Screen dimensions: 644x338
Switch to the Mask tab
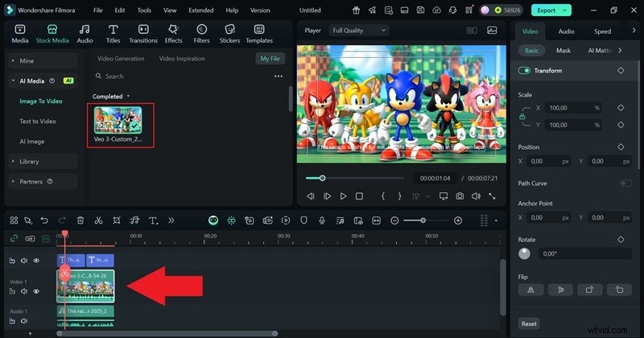(563, 51)
